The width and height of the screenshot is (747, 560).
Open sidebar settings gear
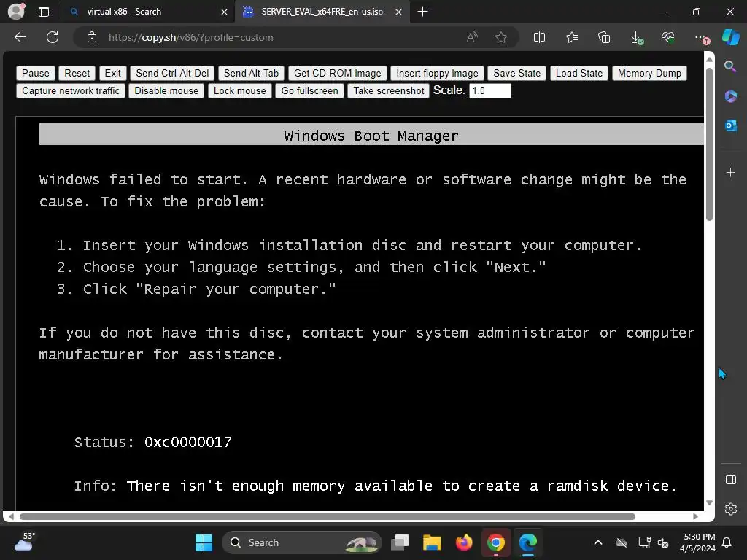(731, 509)
